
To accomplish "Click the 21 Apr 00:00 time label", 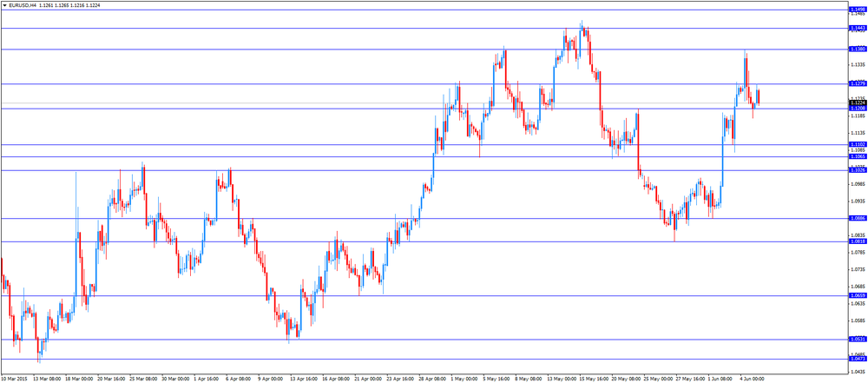I will pyautogui.click(x=369, y=379).
